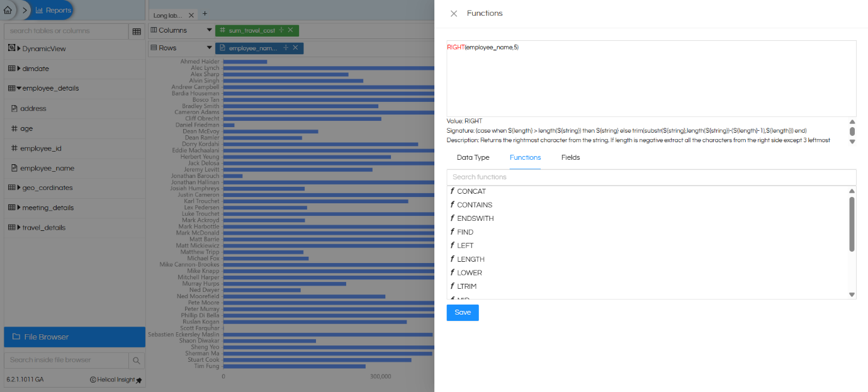The height and width of the screenshot is (392, 868).
Task: Remove the sum_travel_cost pill
Action: [x=290, y=30]
